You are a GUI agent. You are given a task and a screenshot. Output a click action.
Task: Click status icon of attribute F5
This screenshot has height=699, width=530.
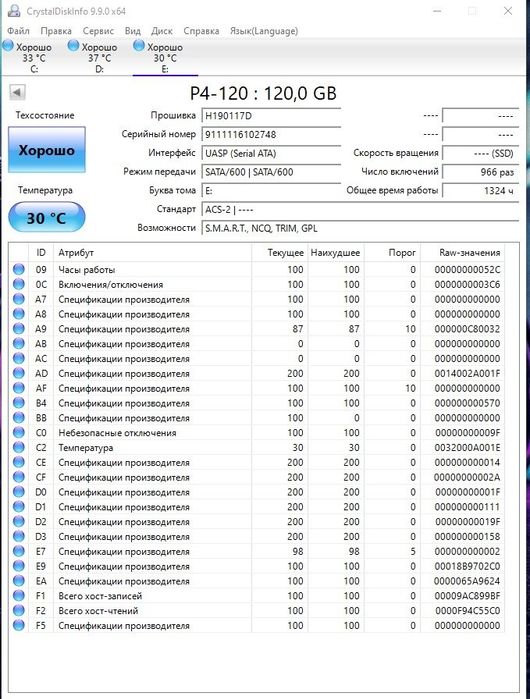19,625
